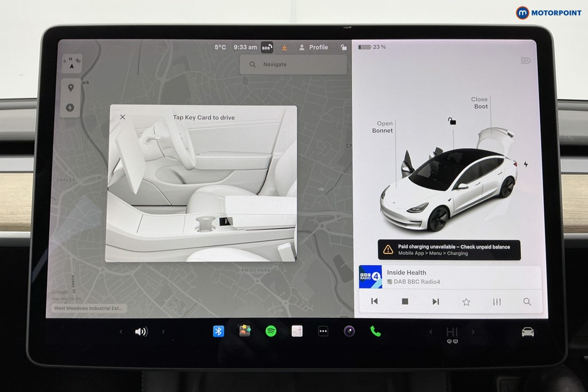588x392 pixels.
Task: Tap the Open Bonnet button
Action: point(384,127)
